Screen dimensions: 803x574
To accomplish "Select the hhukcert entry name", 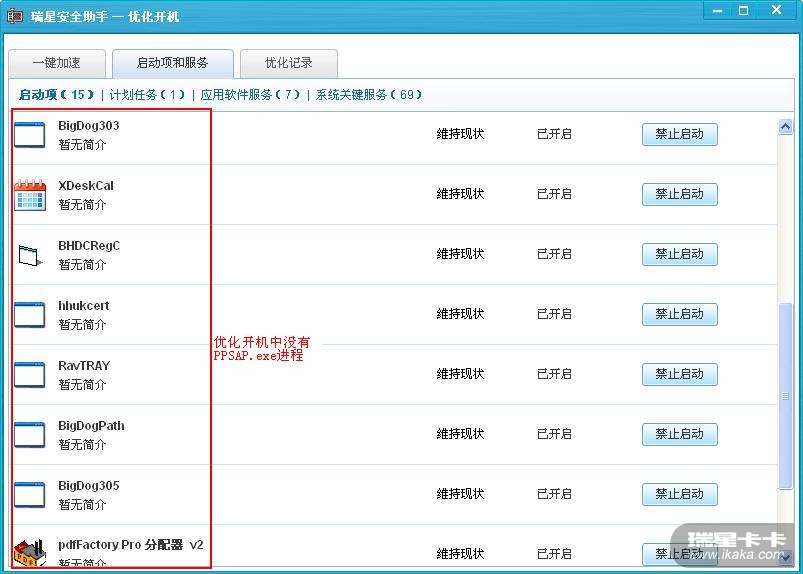I will coord(83,305).
